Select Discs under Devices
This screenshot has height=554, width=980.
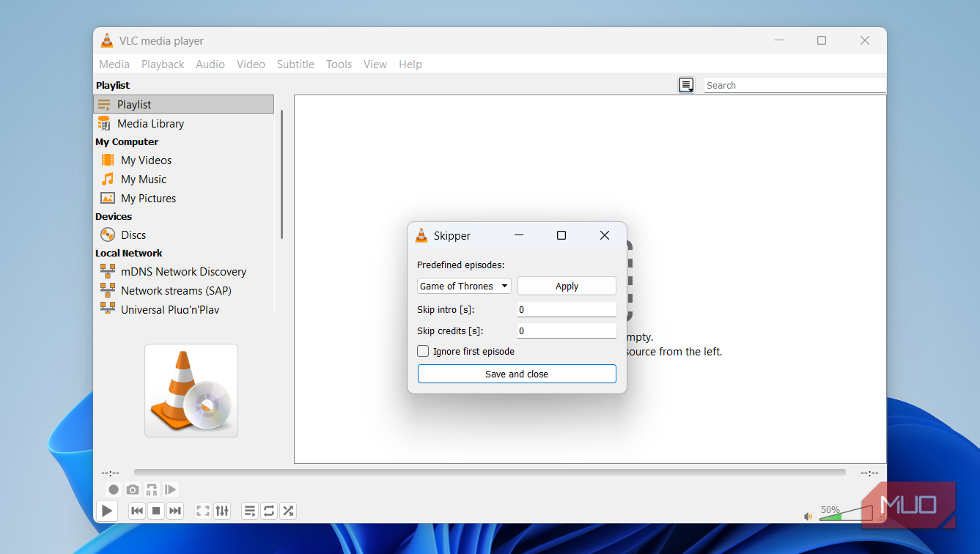[x=183, y=235]
